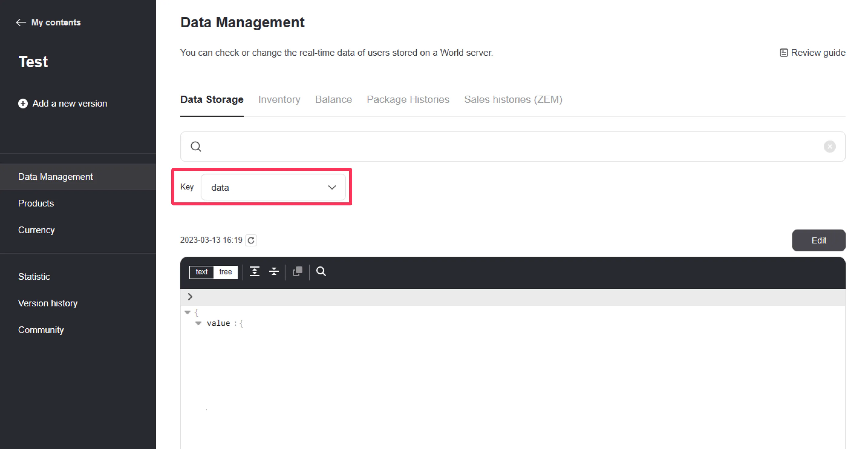This screenshot has width=868, height=449.
Task: Refresh the data timestamp
Action: click(x=251, y=240)
